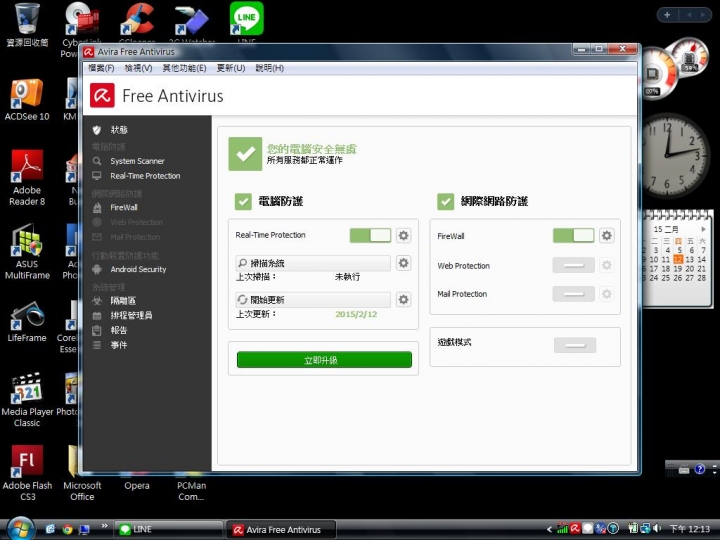Click the taskbar clock 下午 12:13

pos(690,529)
